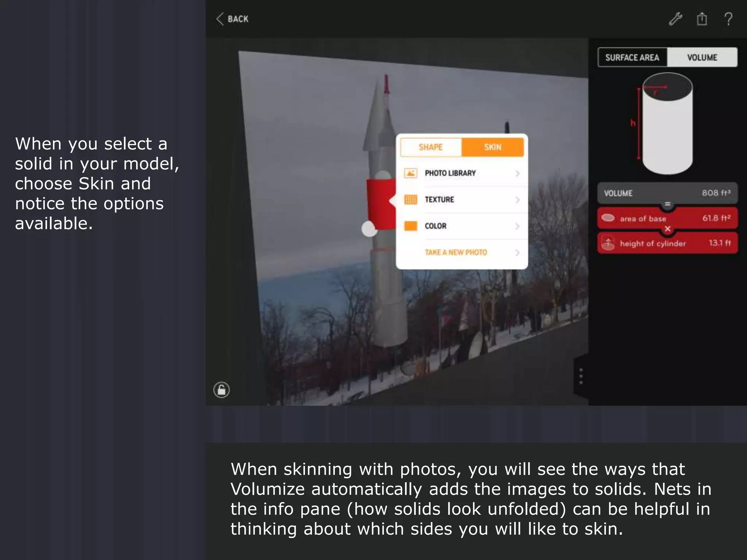Screen dimensions: 747x560
Task: Collapse the info pane three-dot handle
Action: click(581, 376)
